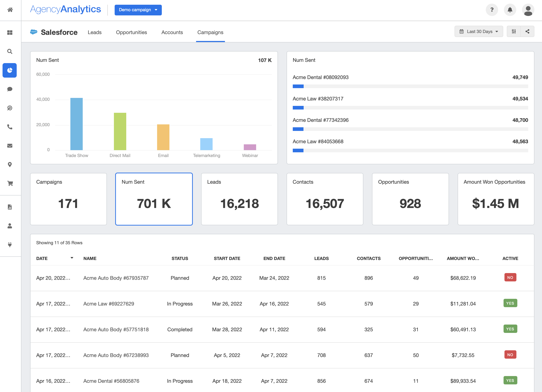
Task: Open the Last 30 Days date picker
Action: pyautogui.click(x=479, y=31)
